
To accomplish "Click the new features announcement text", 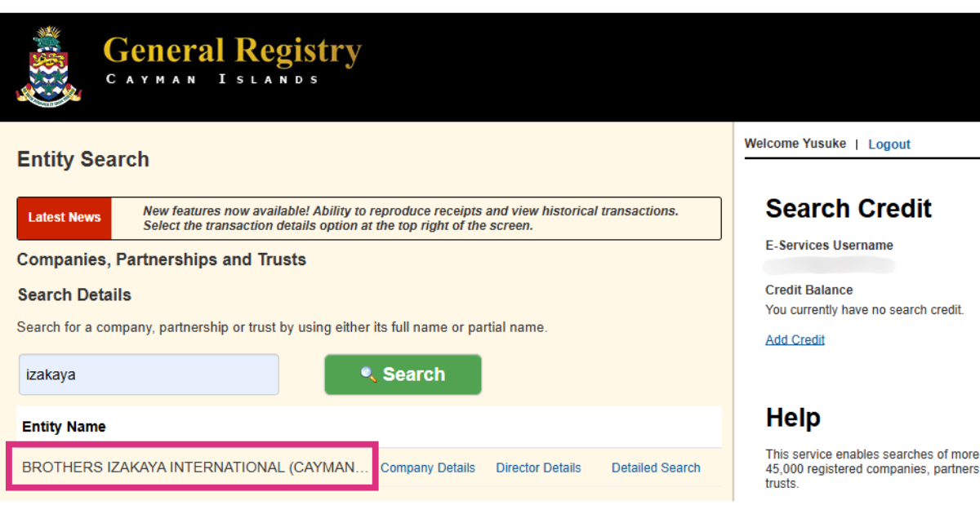I will (411, 218).
